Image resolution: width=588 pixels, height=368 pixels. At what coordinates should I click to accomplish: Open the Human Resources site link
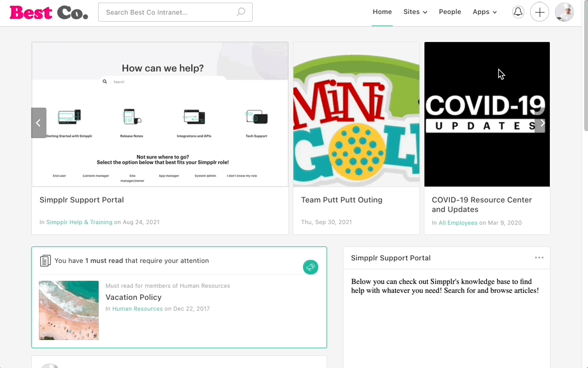(137, 309)
